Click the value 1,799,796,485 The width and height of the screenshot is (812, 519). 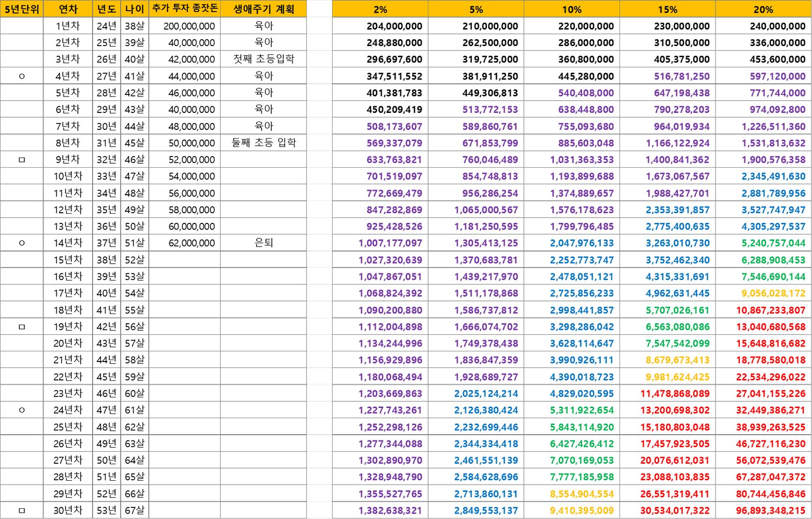[582, 227]
